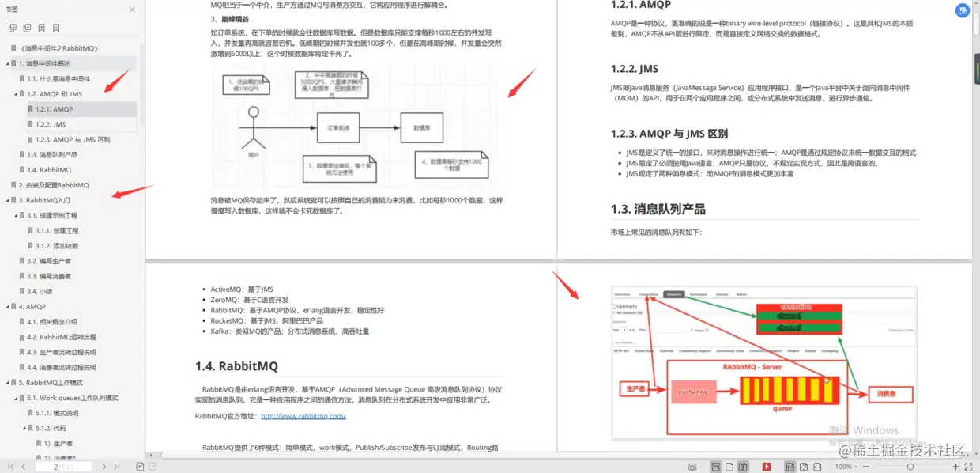This screenshot has width=980, height=473.
Task: Collapse the 1.2. AMQP 和 JMS bookmark
Action: point(17,94)
